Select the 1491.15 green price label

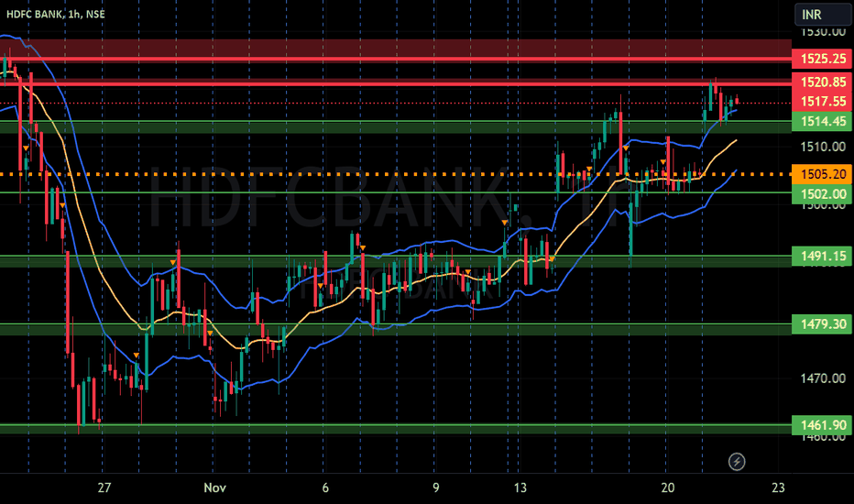[822, 256]
